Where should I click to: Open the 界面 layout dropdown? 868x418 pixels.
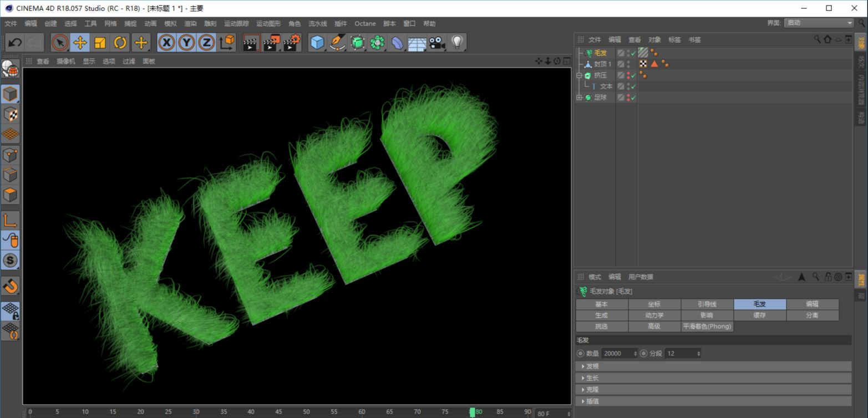click(819, 23)
